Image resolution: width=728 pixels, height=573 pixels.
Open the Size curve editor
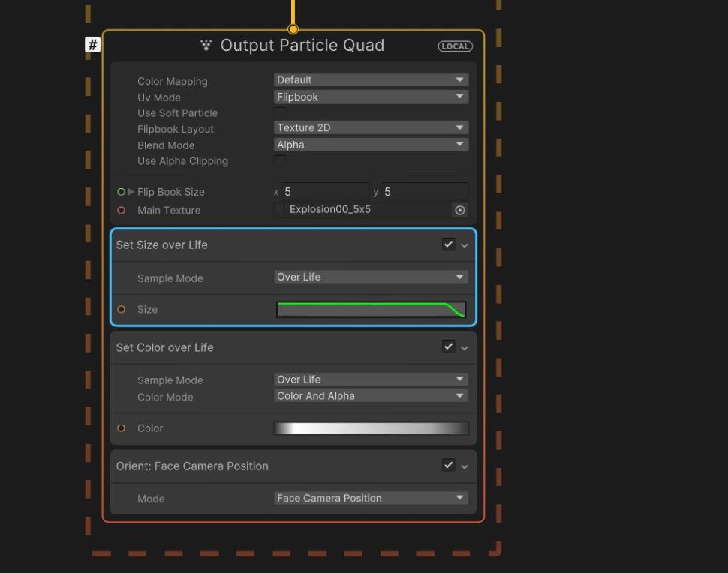point(371,310)
